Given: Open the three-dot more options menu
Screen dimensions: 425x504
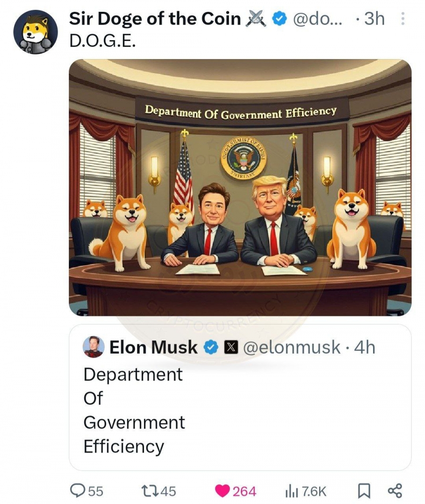Looking at the screenshot, I should pos(403,18).
